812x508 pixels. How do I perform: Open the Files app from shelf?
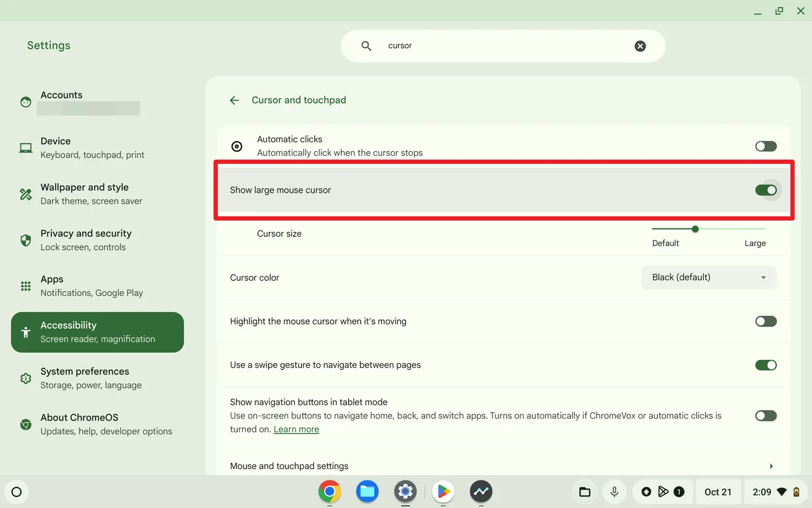(367, 492)
